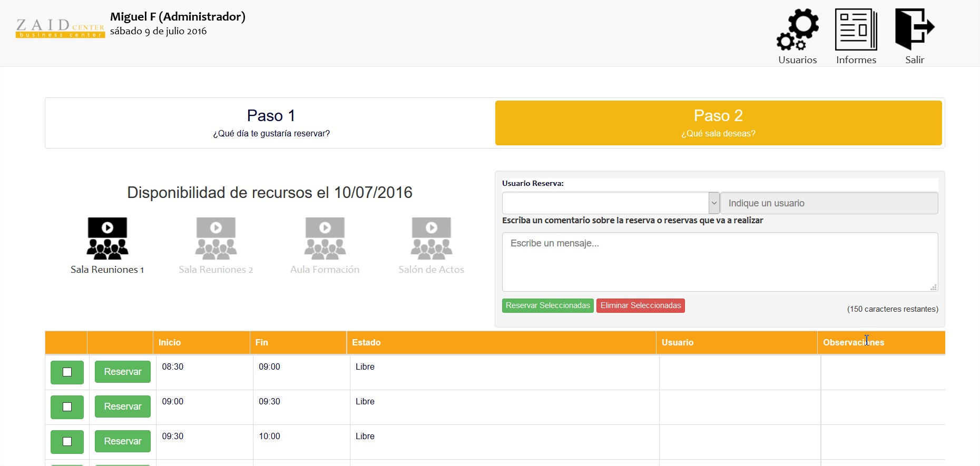Click Reservar for the 09:30 slot

coord(122,441)
